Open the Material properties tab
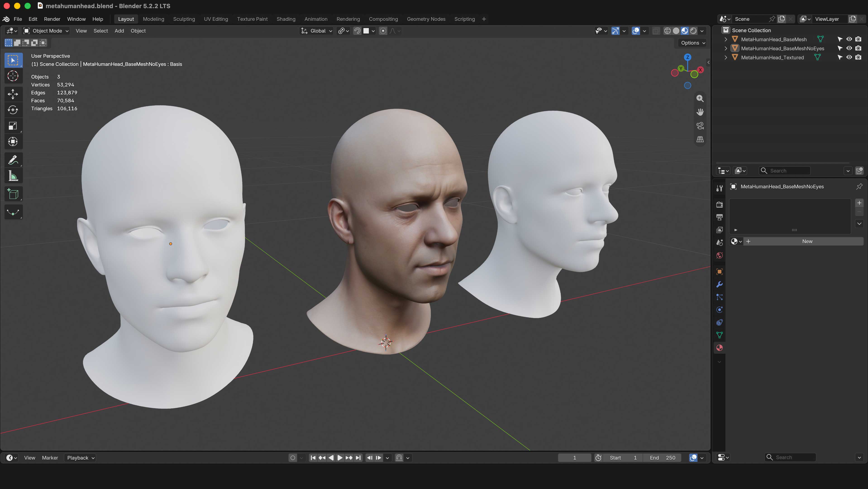This screenshot has width=868, height=489. pyautogui.click(x=719, y=348)
